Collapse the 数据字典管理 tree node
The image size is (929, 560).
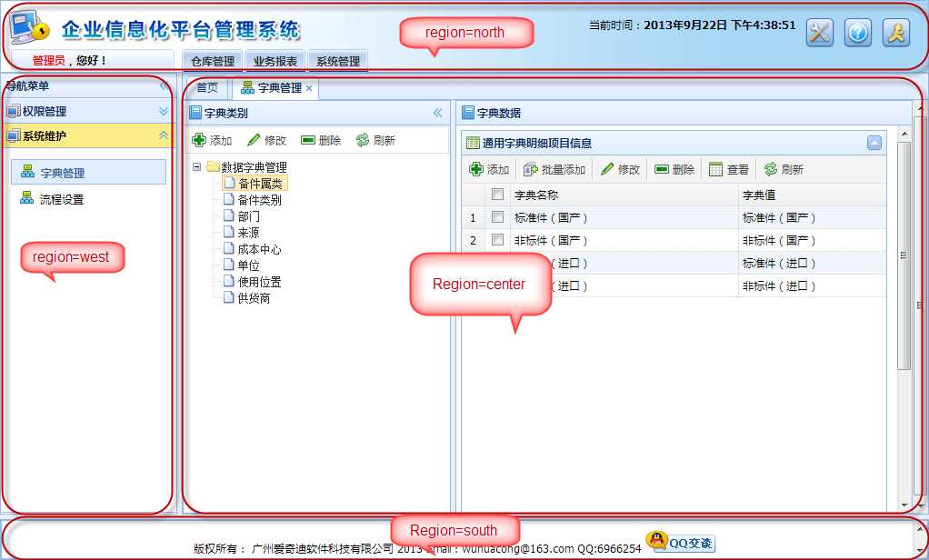click(x=196, y=167)
